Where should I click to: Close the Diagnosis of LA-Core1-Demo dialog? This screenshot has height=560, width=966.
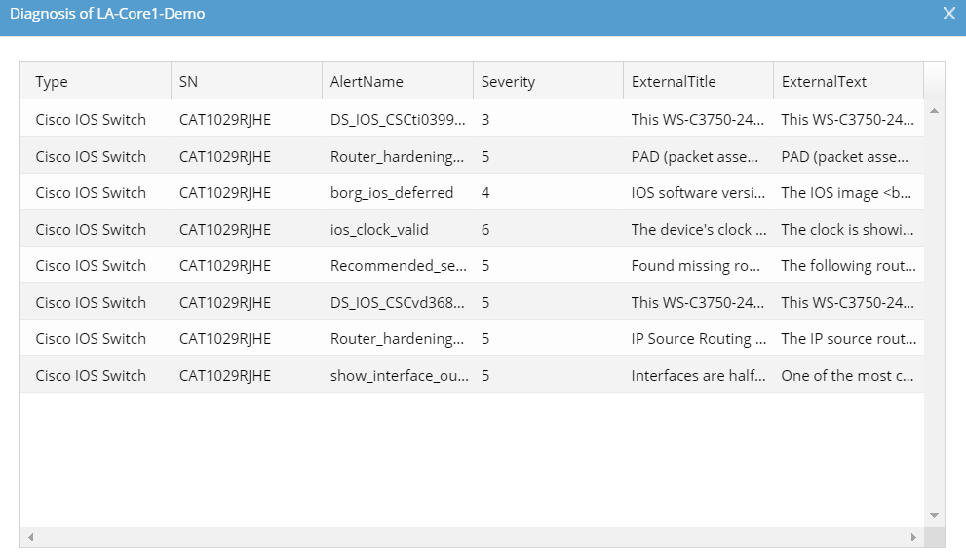(x=948, y=14)
